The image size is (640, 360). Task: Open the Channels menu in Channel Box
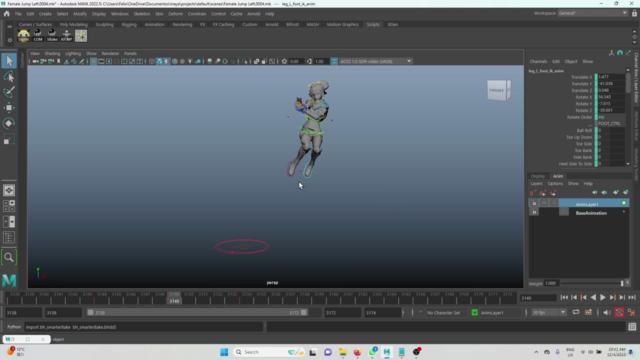(x=538, y=61)
